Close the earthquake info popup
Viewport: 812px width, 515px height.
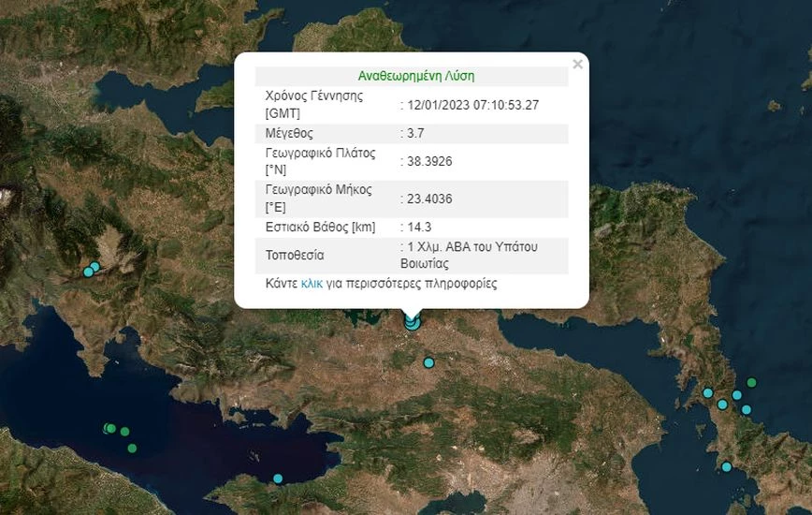click(x=577, y=65)
